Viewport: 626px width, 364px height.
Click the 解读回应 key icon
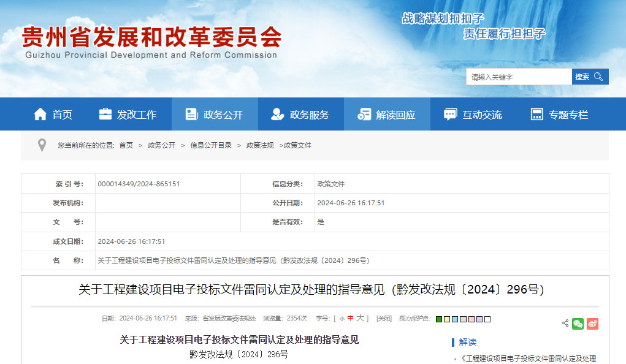click(364, 113)
